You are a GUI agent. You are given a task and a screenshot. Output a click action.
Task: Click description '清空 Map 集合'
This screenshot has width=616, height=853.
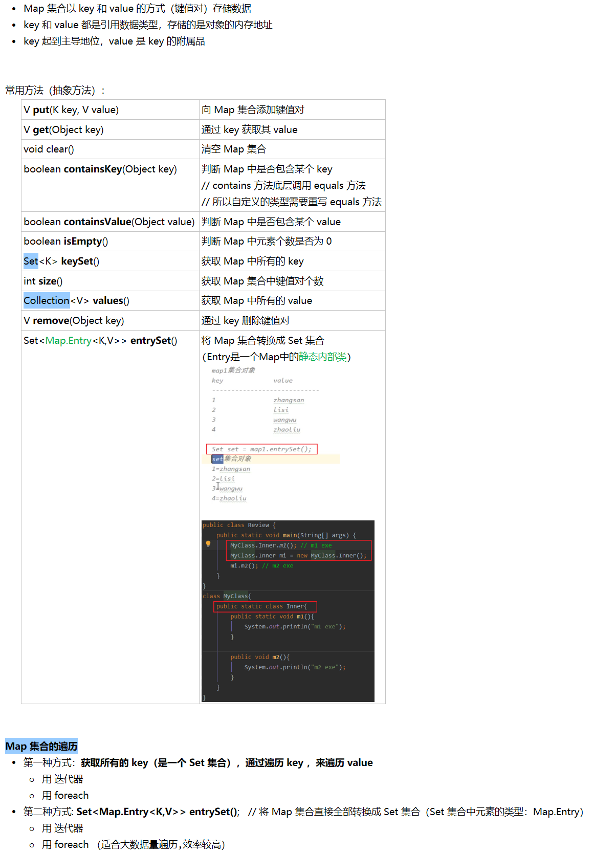(x=233, y=149)
